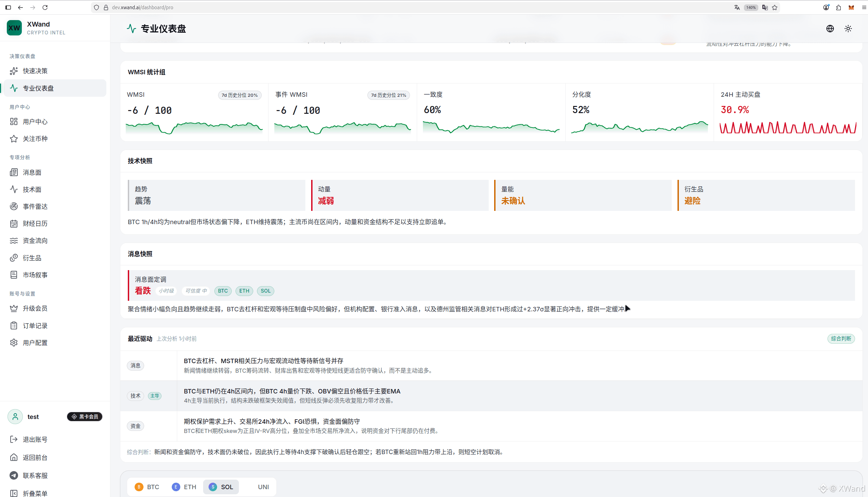
Task: Select the ETH coin tab
Action: click(x=184, y=487)
